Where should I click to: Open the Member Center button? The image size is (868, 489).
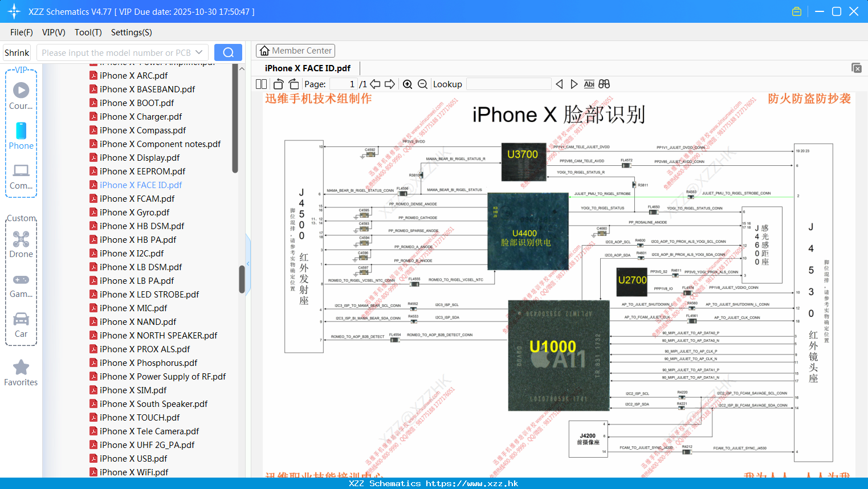point(295,51)
